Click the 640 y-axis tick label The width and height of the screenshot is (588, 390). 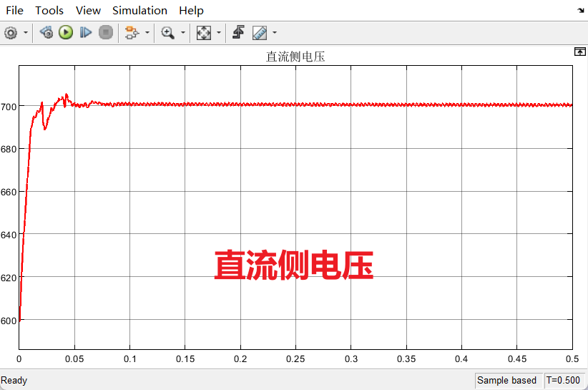9,235
